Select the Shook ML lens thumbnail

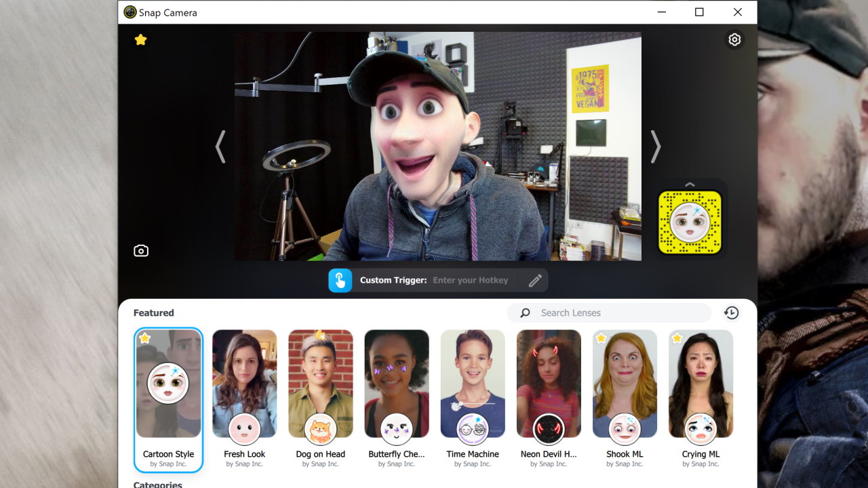click(625, 384)
